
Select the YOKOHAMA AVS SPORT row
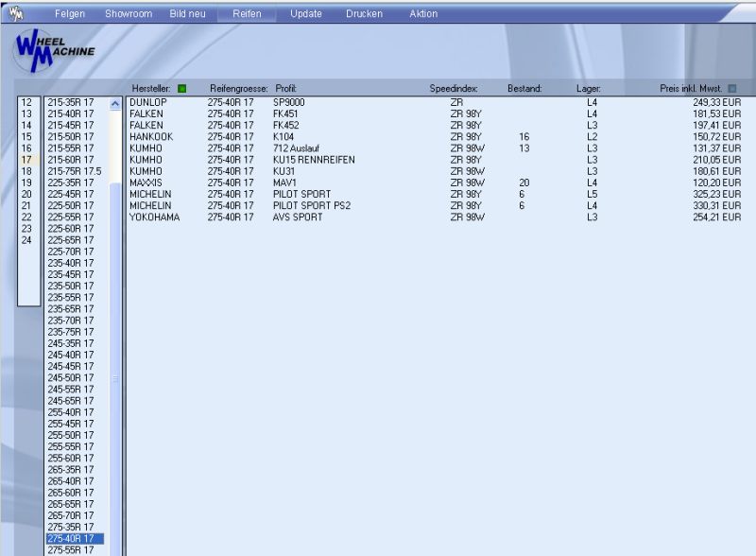(x=436, y=217)
